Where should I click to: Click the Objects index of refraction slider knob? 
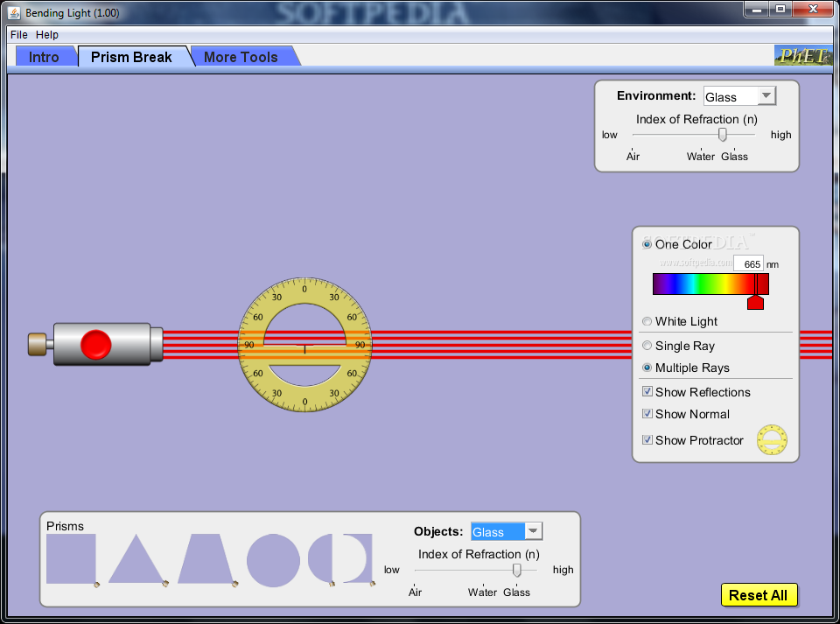(x=517, y=570)
